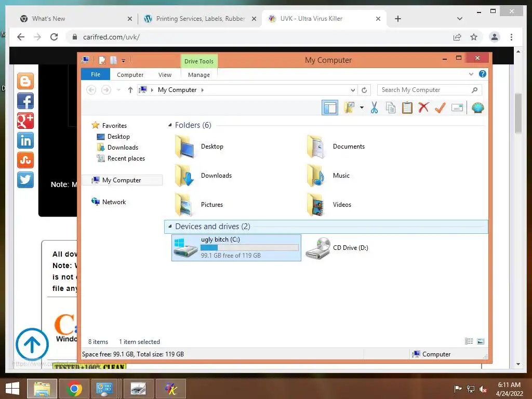Click the Up one level arrow
Viewport: 532px width, 399px height.
tap(130, 90)
